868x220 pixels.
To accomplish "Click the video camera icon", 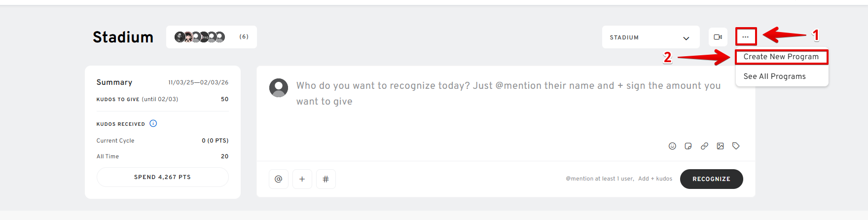I will (x=718, y=37).
